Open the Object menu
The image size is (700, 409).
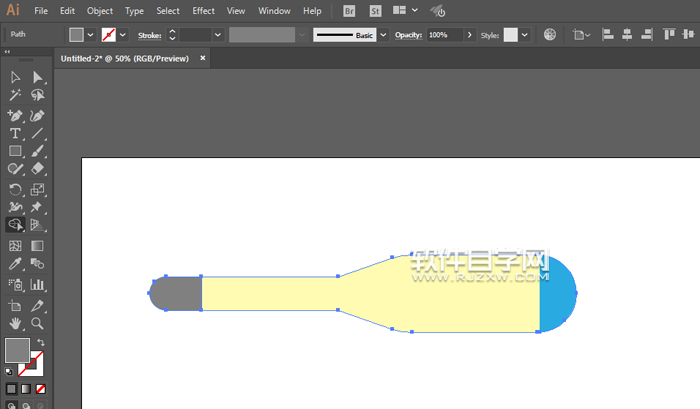[x=100, y=11]
